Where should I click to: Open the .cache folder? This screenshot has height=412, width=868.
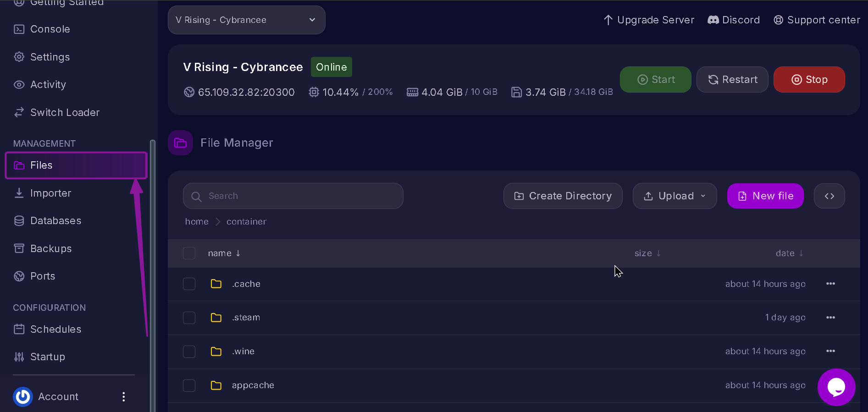(x=246, y=284)
